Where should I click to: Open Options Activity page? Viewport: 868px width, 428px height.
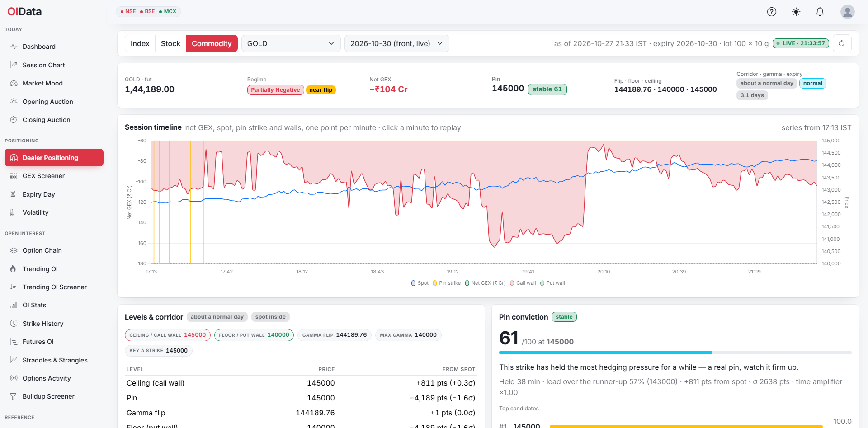pyautogui.click(x=54, y=378)
